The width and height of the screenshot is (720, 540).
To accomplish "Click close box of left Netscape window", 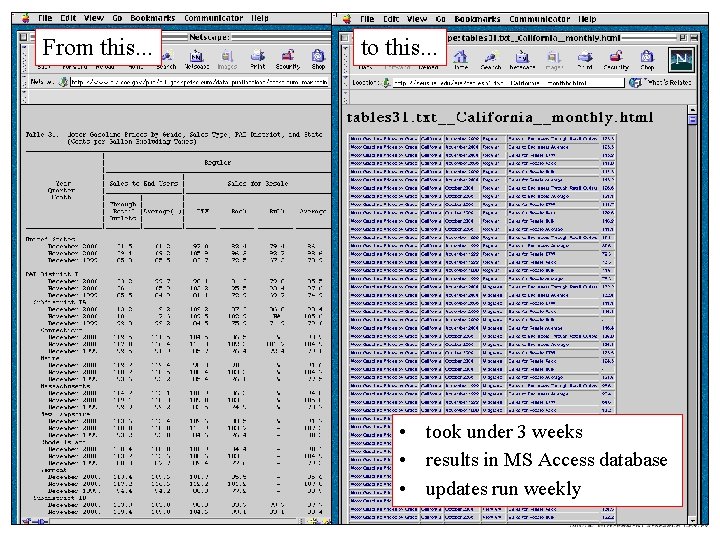I will pos(23,37).
